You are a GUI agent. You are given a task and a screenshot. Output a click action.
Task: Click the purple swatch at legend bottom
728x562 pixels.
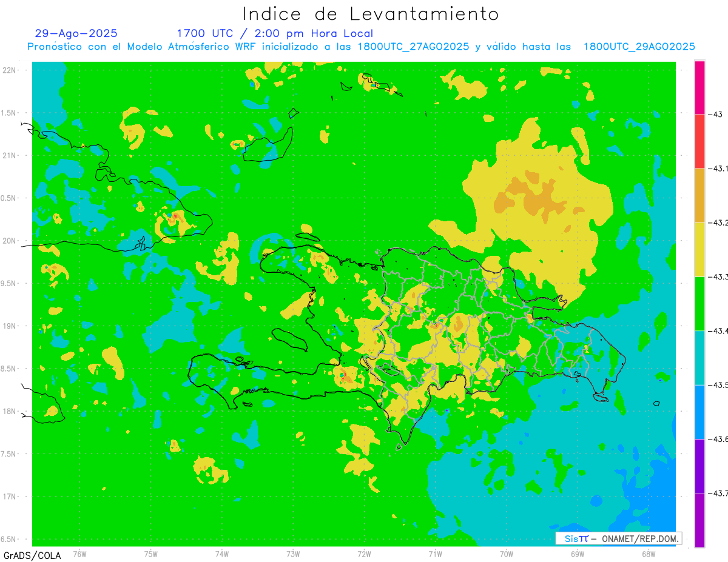tap(699, 520)
